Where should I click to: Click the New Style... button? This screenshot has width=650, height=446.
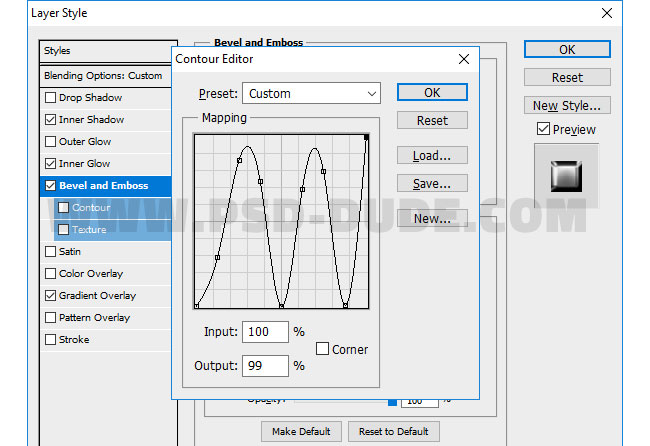tap(566, 106)
